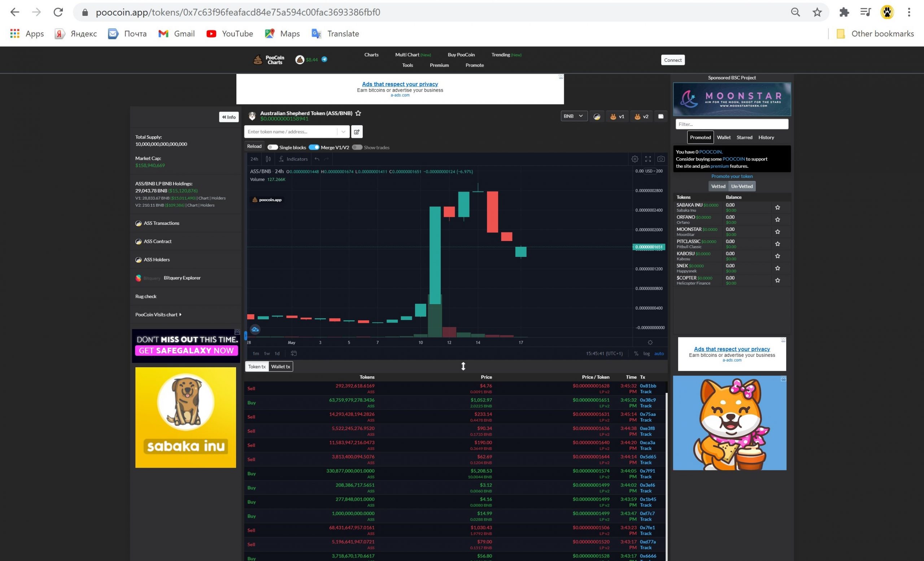Image resolution: width=924 pixels, height=561 pixels.
Task: Click the Connect wallet button
Action: [x=673, y=60]
